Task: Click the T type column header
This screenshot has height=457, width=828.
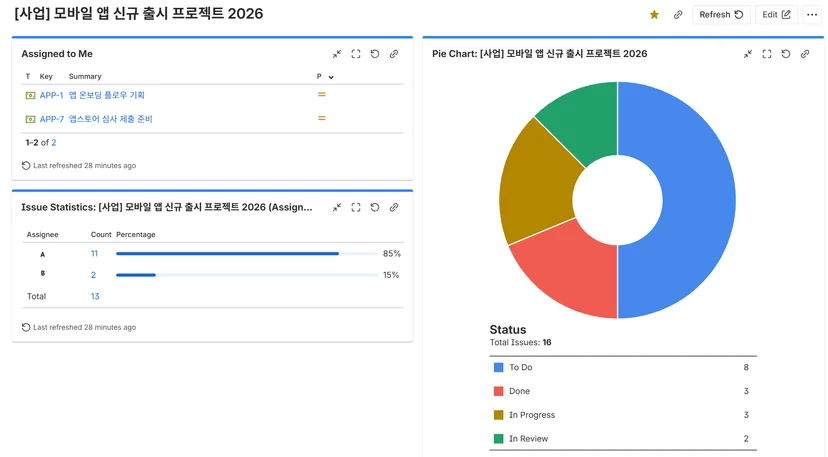Action: pyautogui.click(x=28, y=77)
